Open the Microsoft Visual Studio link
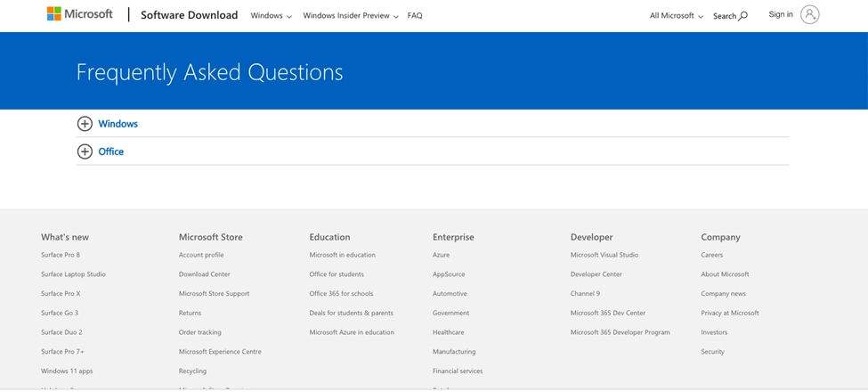The width and height of the screenshot is (868, 392). 604,255
